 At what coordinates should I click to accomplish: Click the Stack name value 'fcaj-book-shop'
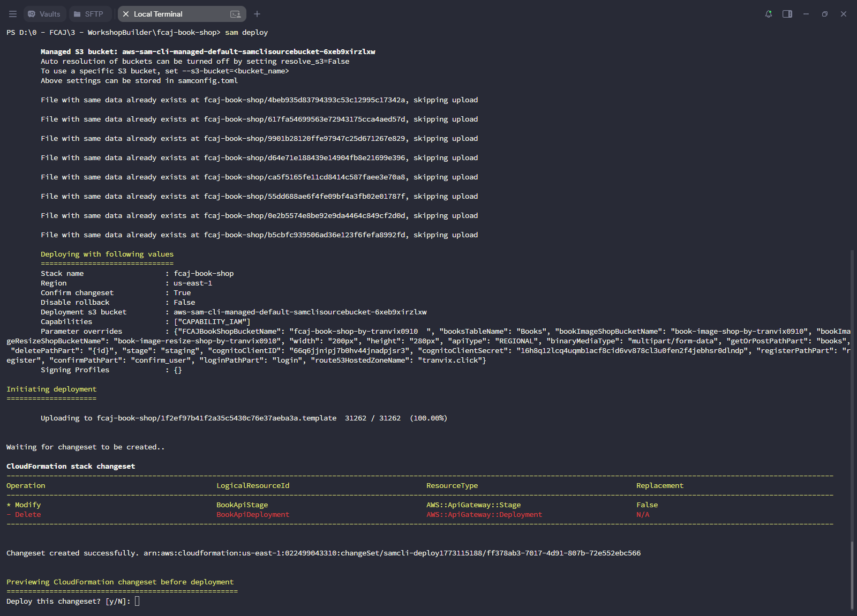(204, 273)
